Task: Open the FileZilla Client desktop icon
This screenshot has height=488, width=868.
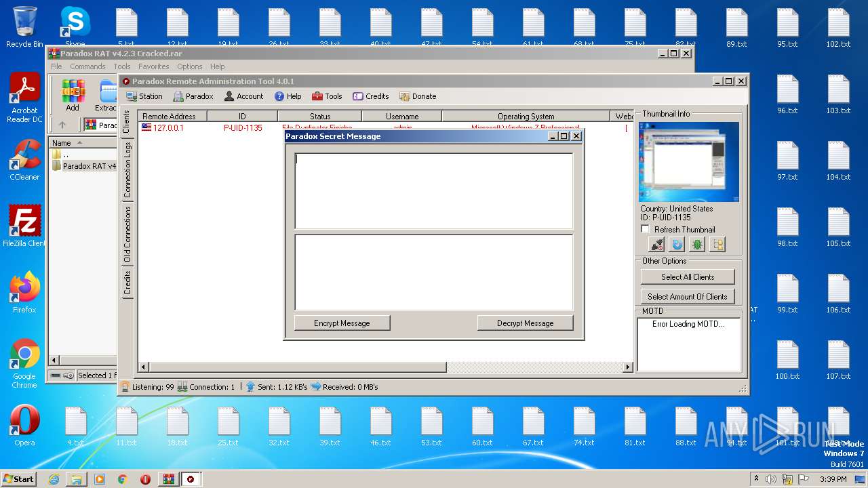Action: pyautogui.click(x=24, y=226)
